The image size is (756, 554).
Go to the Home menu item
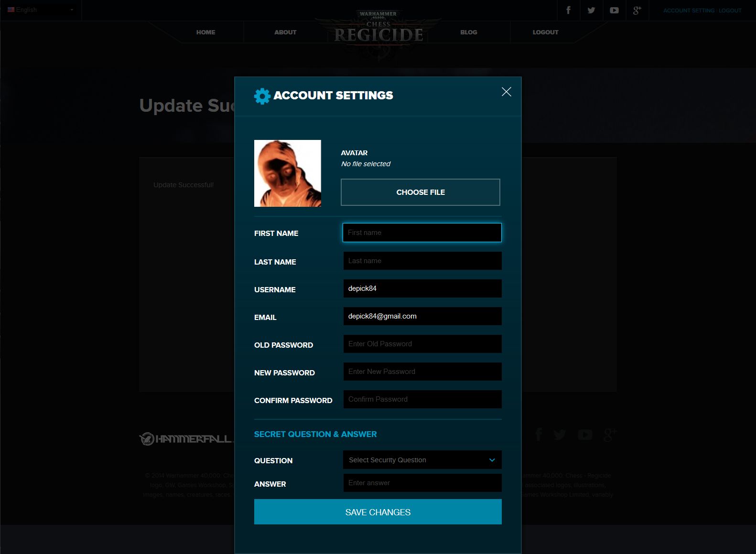[205, 32]
